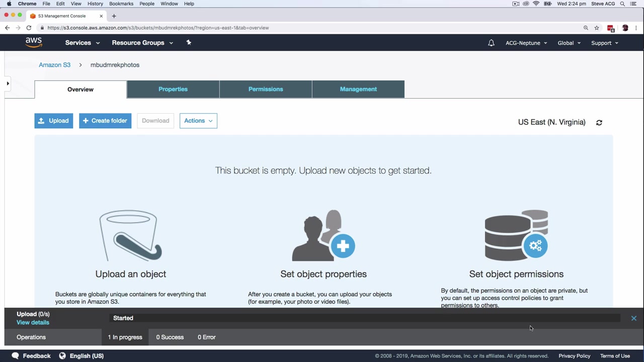The width and height of the screenshot is (644, 362).
Task: Open the Actions dropdown button
Action: click(198, 121)
